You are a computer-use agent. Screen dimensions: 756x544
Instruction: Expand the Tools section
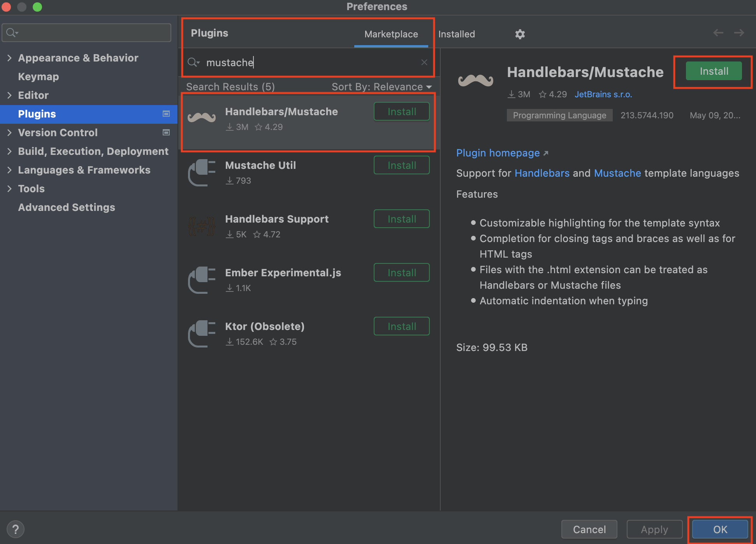tap(9, 188)
